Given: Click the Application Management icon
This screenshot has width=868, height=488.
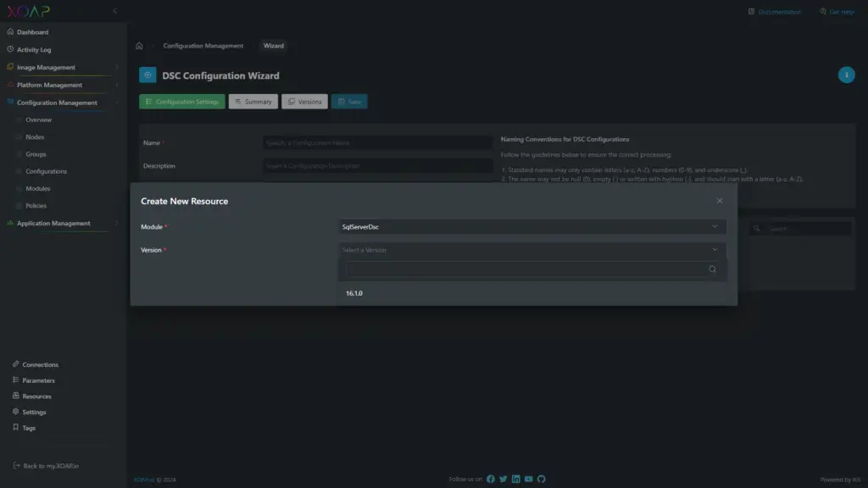Looking at the screenshot, I should (x=10, y=223).
